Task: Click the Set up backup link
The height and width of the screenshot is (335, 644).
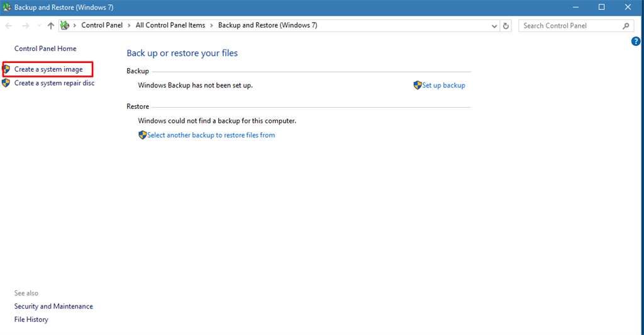Action: [x=443, y=85]
